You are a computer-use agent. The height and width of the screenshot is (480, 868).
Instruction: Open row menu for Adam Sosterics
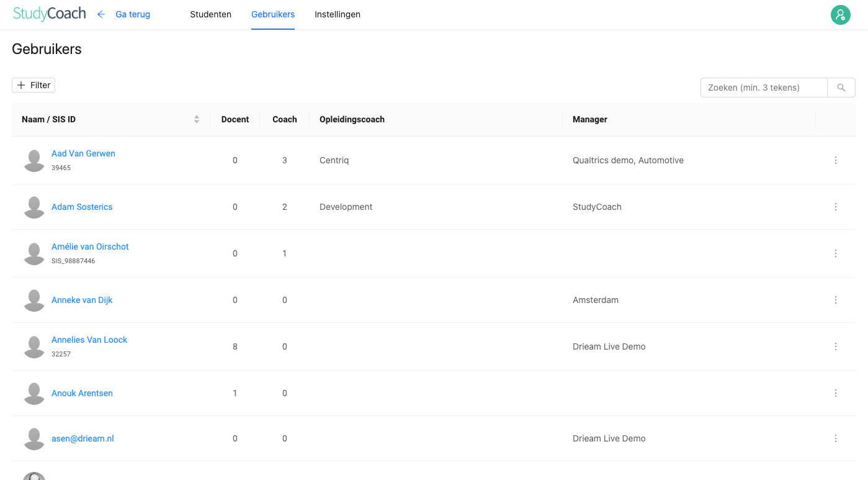coord(836,207)
